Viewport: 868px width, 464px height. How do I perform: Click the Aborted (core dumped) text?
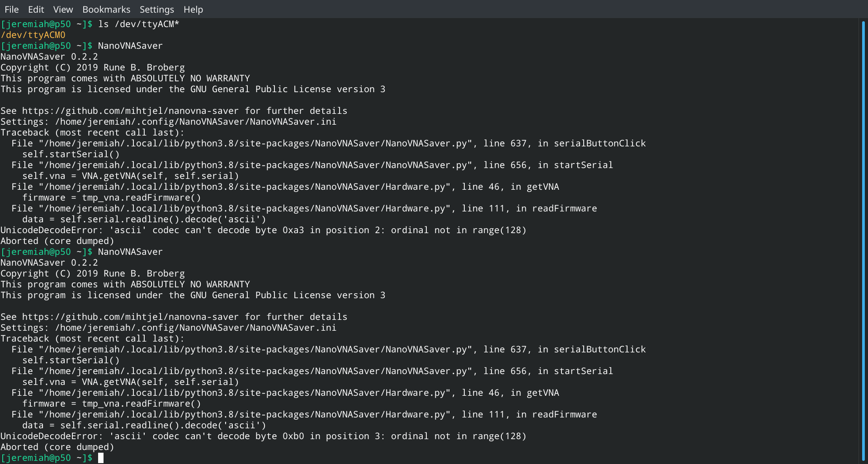57,241
